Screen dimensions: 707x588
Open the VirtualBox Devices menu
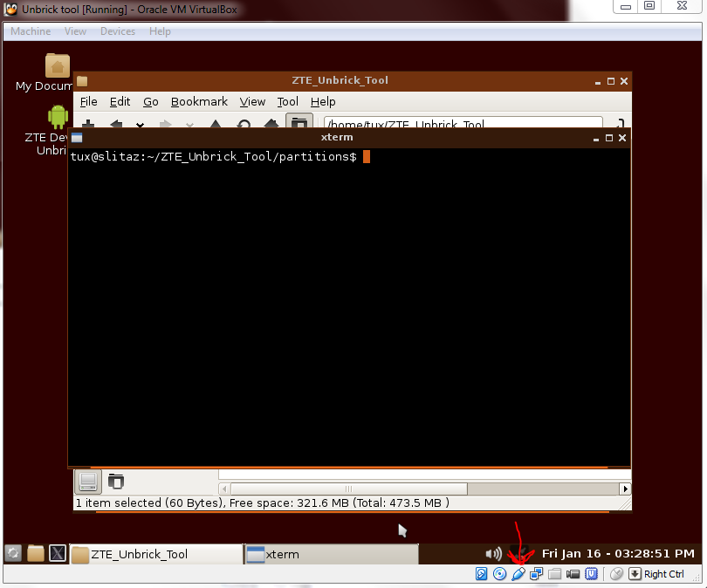[118, 31]
